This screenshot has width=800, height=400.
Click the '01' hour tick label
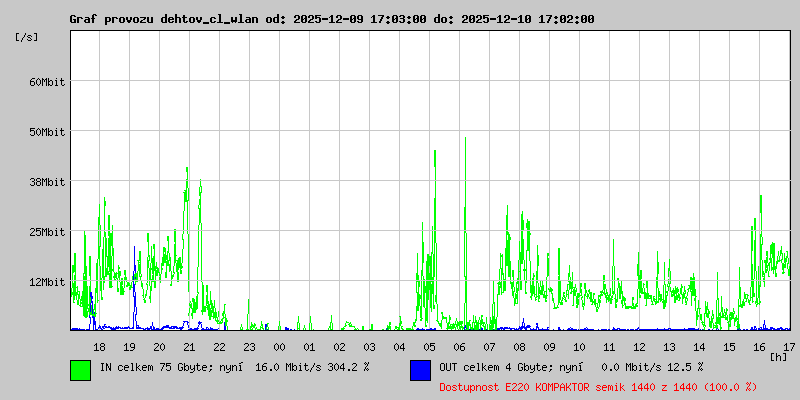pos(310,347)
